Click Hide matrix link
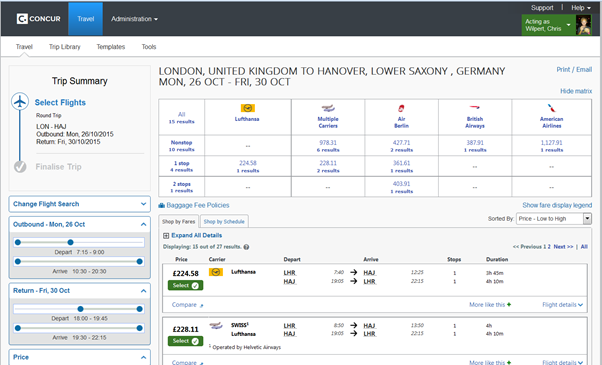Screen dimensions: 602x365 click(576, 91)
